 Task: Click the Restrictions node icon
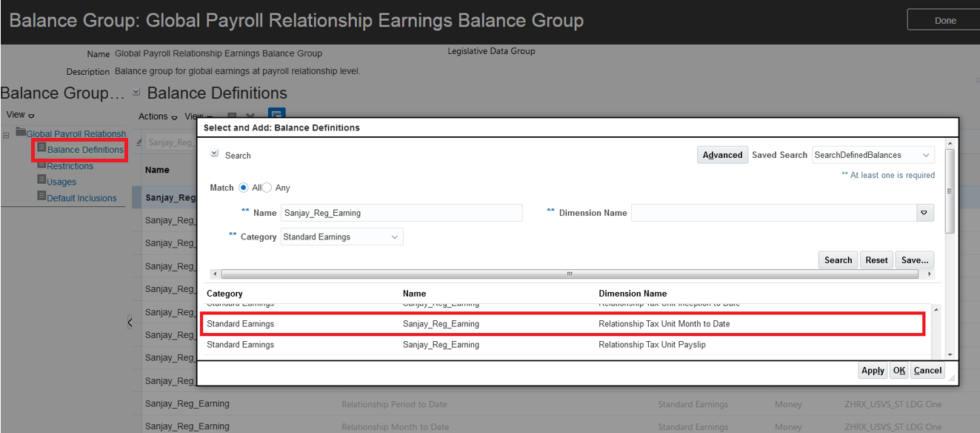pos(41,165)
